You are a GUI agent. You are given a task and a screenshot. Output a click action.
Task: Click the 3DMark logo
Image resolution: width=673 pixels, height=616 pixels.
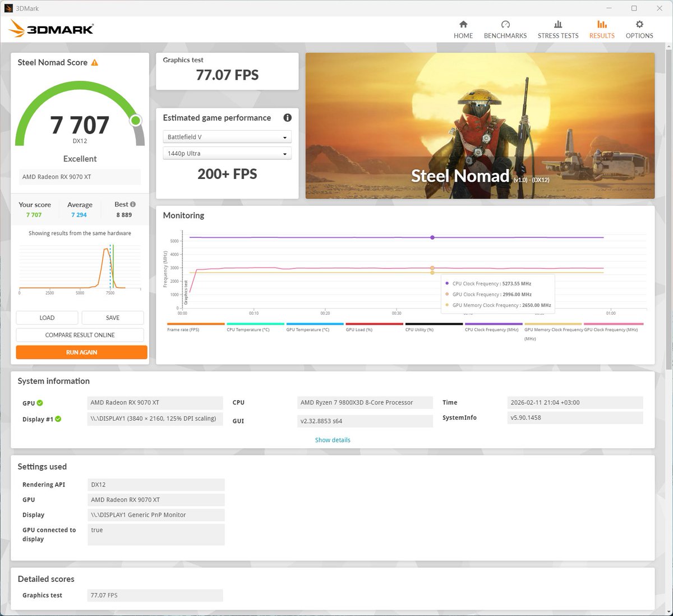52,29
